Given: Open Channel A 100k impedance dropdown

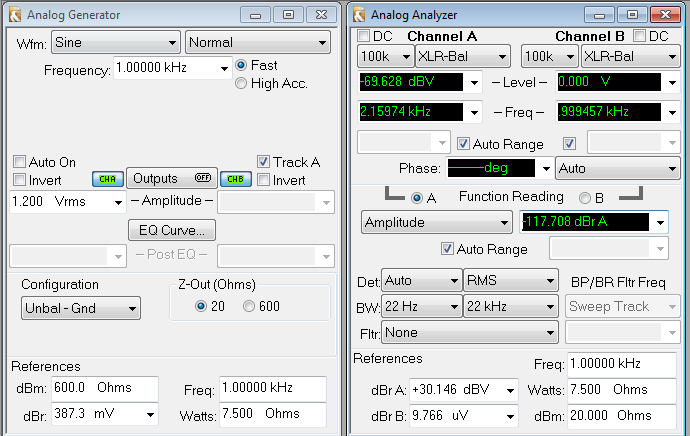Looking at the screenshot, I should 385,56.
